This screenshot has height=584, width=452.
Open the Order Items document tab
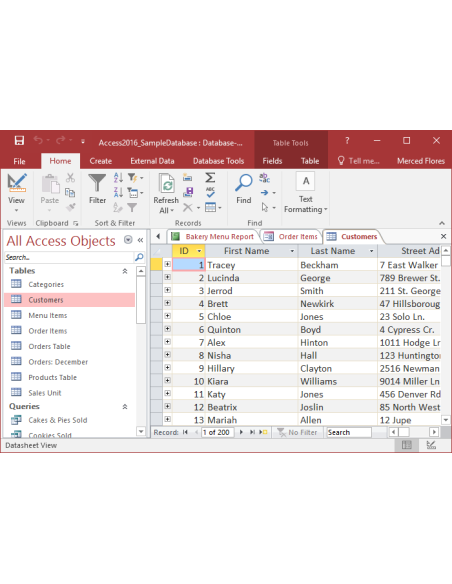click(291, 237)
